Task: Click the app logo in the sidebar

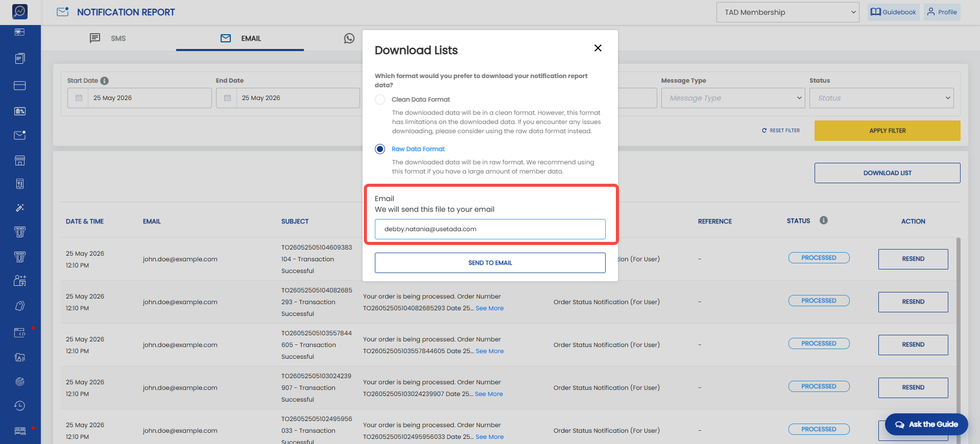Action: (20, 11)
